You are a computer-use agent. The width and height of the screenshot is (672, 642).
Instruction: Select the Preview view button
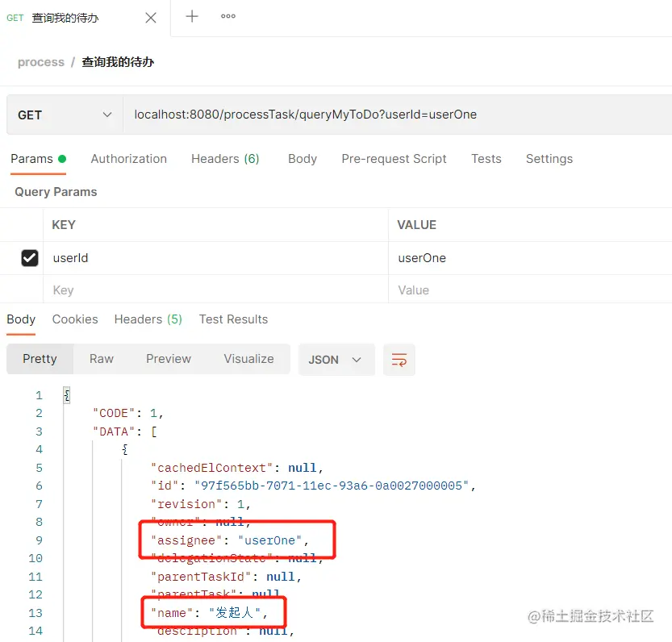169,359
